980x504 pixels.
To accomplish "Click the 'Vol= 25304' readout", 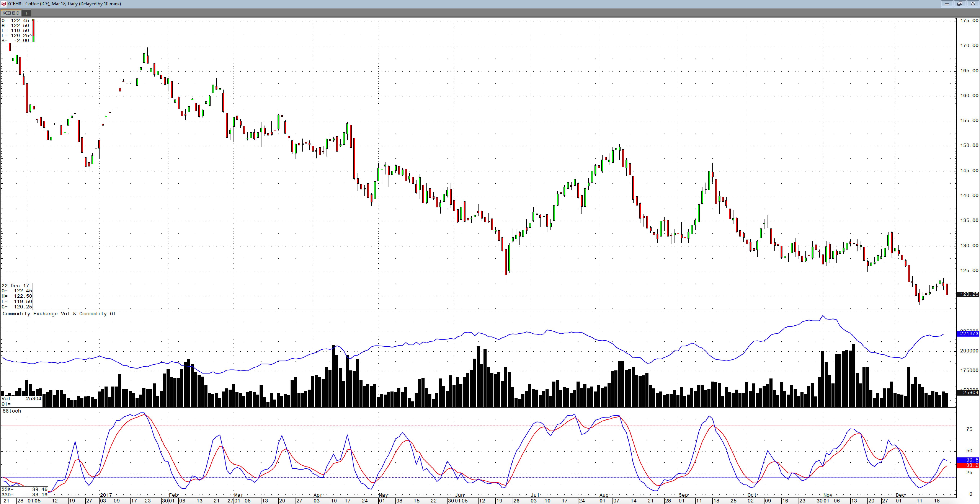I will click(x=21, y=399).
